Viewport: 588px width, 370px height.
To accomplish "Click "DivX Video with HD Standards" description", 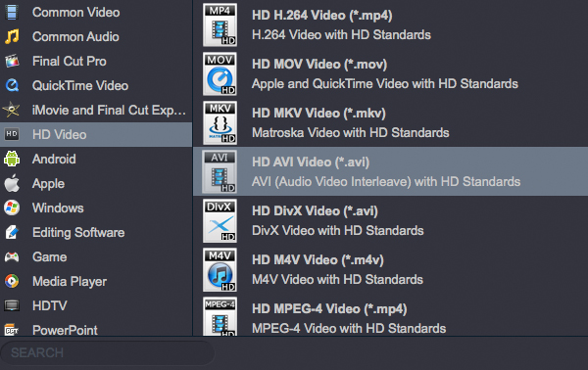I will tap(337, 231).
